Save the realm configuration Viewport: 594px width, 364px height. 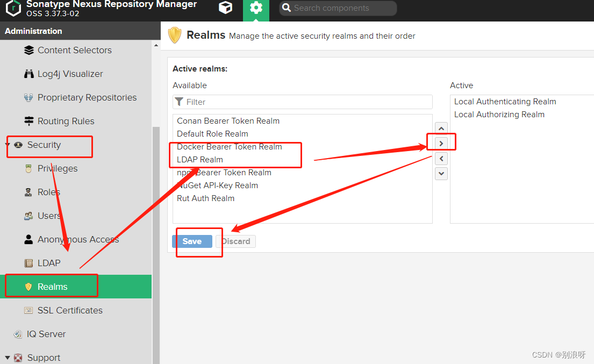tap(192, 241)
